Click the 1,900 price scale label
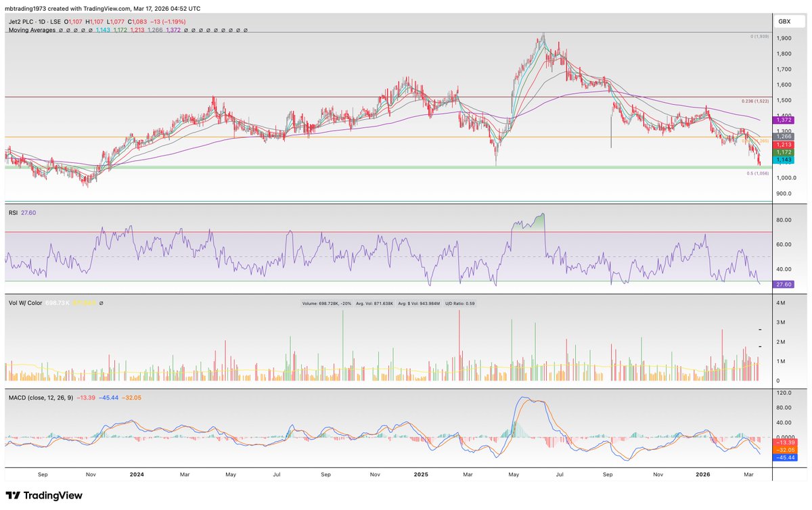The width and height of the screenshot is (812, 510). pos(784,38)
